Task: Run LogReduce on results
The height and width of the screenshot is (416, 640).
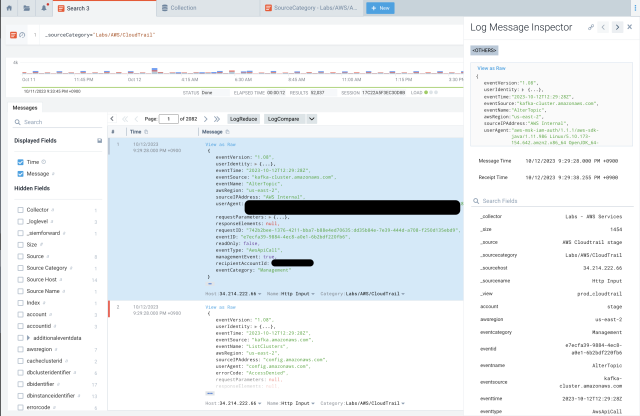Action: pyautogui.click(x=243, y=119)
